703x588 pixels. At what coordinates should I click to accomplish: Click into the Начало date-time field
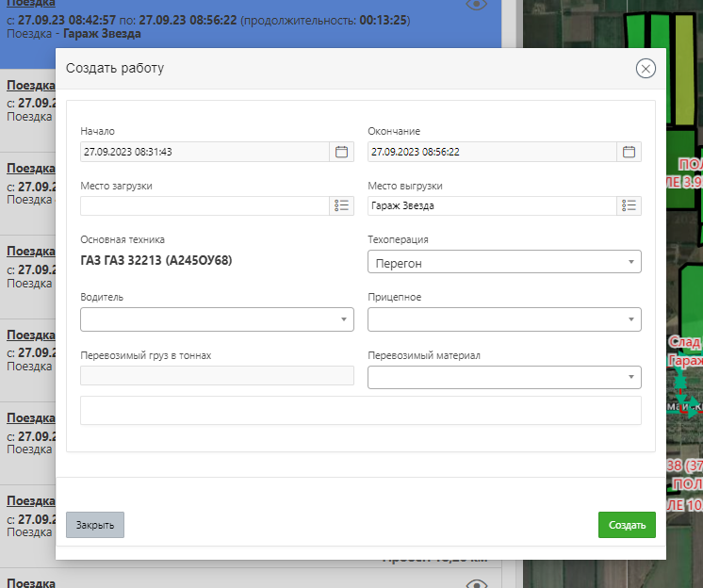click(204, 152)
